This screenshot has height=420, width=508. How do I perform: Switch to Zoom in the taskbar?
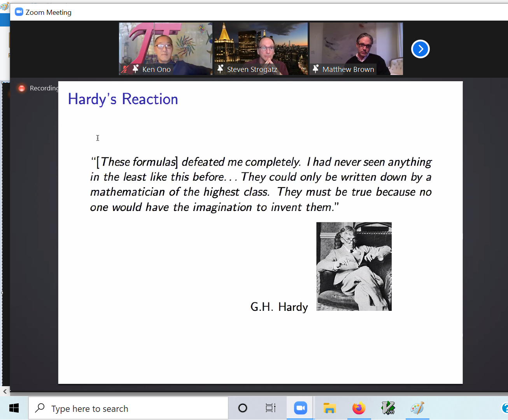coord(300,408)
